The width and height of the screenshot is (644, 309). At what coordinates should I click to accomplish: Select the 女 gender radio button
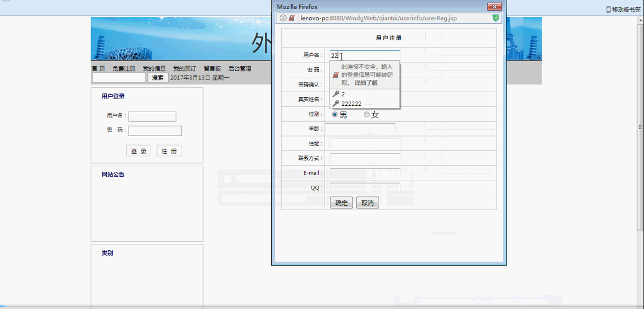click(x=366, y=114)
